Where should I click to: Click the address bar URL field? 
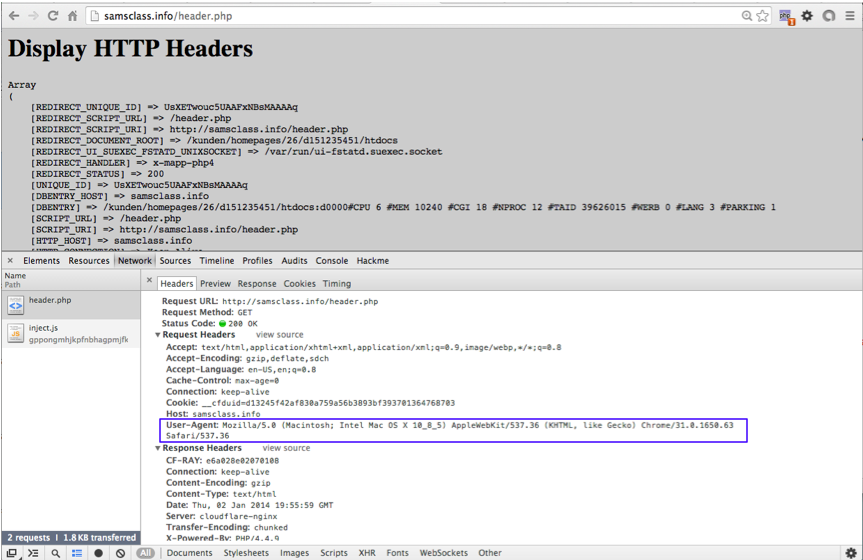click(413, 16)
